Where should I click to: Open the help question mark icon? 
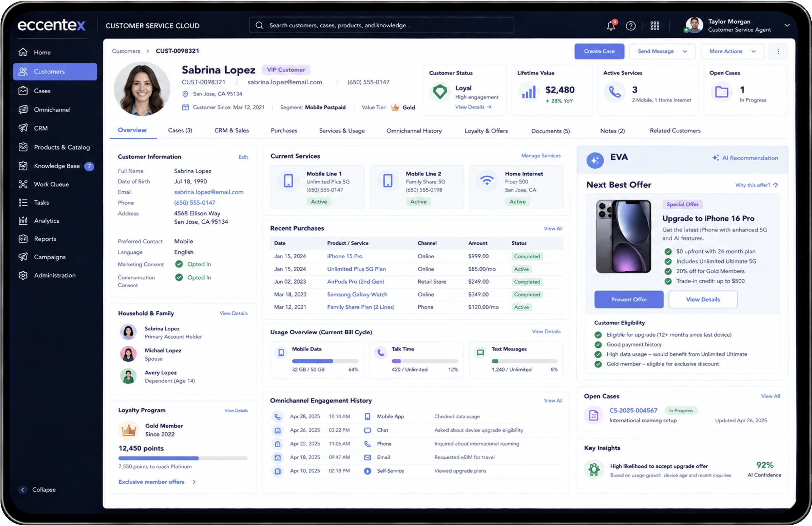click(x=631, y=26)
